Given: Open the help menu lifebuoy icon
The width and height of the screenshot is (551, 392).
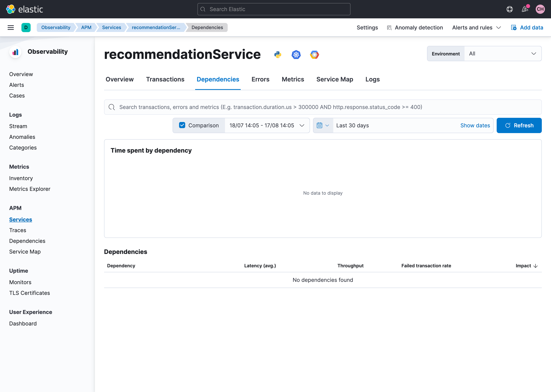Looking at the screenshot, I should [x=509, y=9].
